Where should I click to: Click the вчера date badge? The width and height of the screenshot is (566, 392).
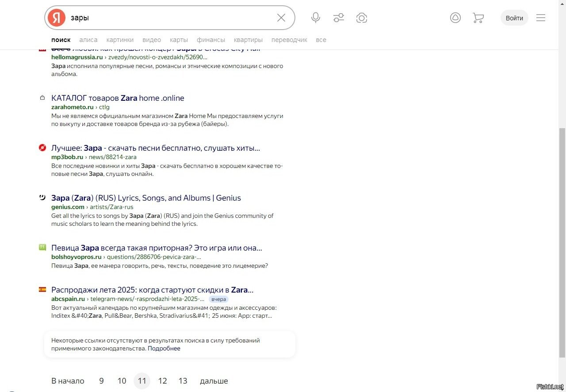pyautogui.click(x=218, y=299)
